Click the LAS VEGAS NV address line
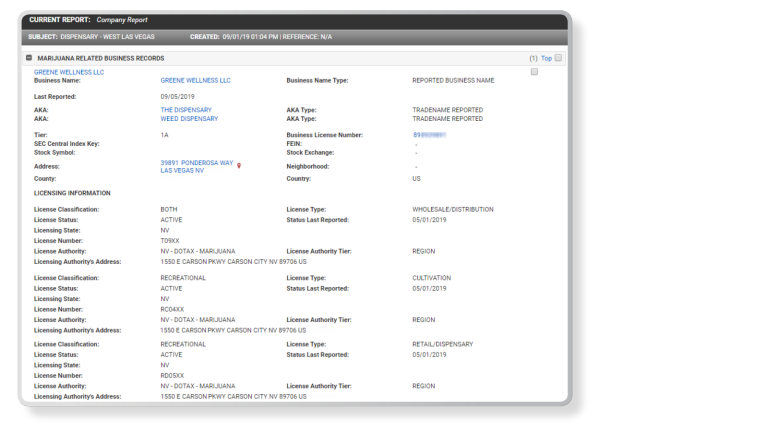The width and height of the screenshot is (768, 432). click(184, 170)
